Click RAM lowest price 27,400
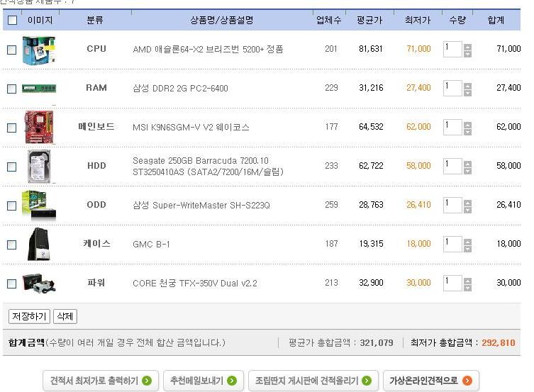The image size is (534, 392). [418, 88]
